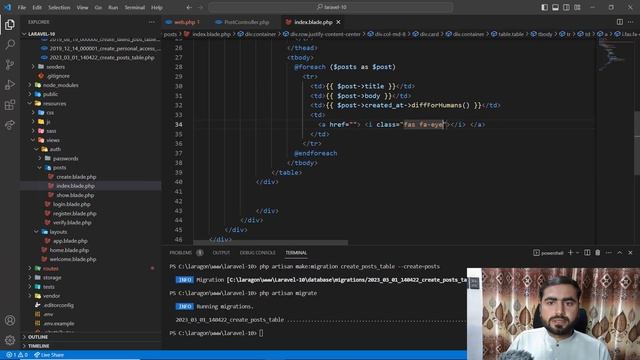Go back with the navigation arrow
The height and width of the screenshot is (360, 640).
click(x=189, y=7)
